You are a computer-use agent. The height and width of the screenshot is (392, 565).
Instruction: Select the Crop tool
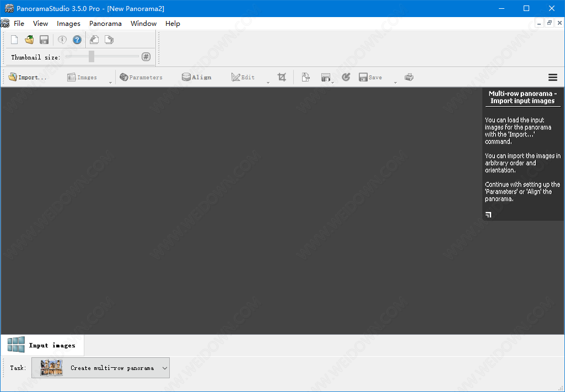[282, 77]
